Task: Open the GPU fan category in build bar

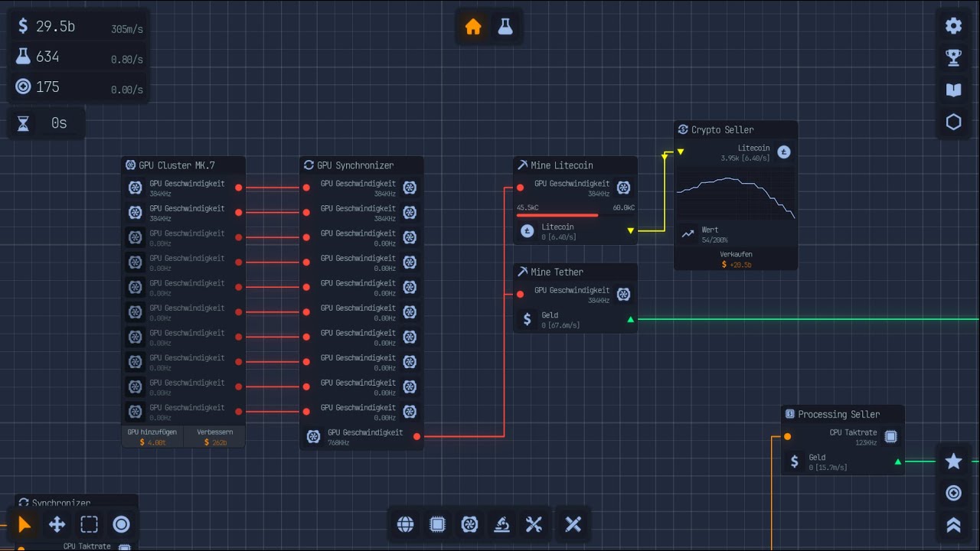Action: (469, 524)
